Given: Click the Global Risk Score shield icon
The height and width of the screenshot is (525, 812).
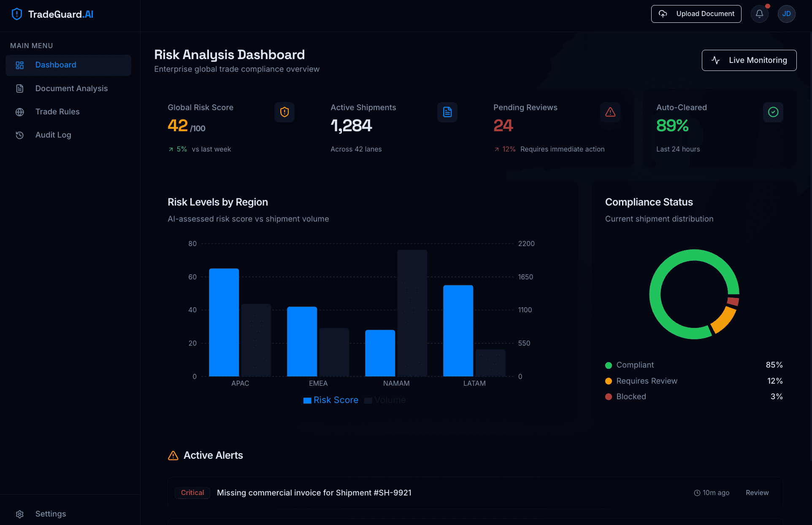Looking at the screenshot, I should [x=284, y=112].
